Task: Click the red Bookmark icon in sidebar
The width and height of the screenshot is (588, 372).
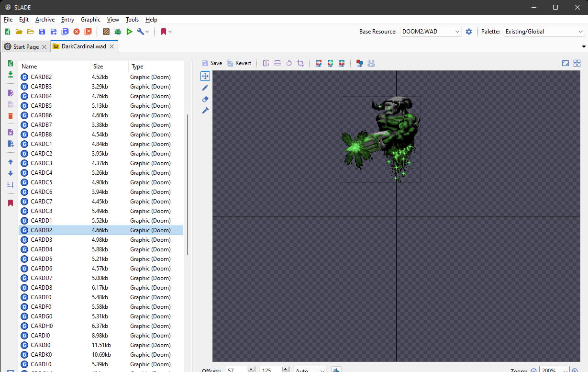Action: point(11,203)
